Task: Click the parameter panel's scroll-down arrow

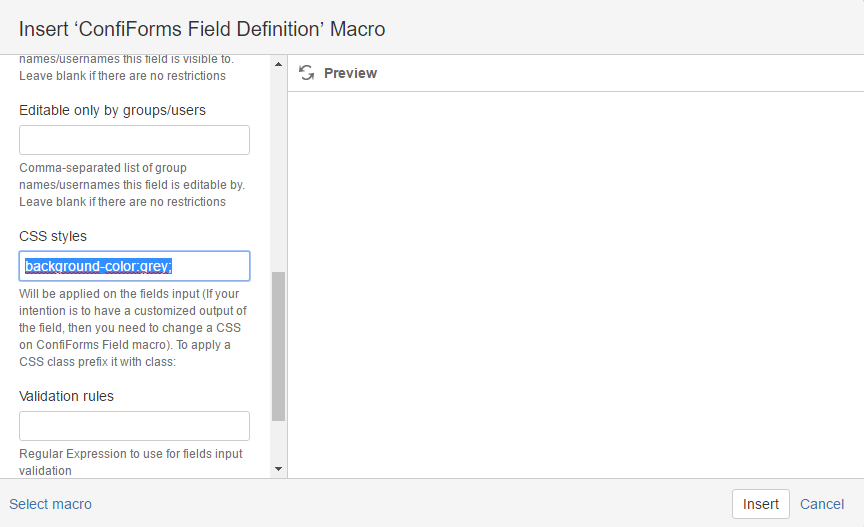Action: (x=278, y=469)
